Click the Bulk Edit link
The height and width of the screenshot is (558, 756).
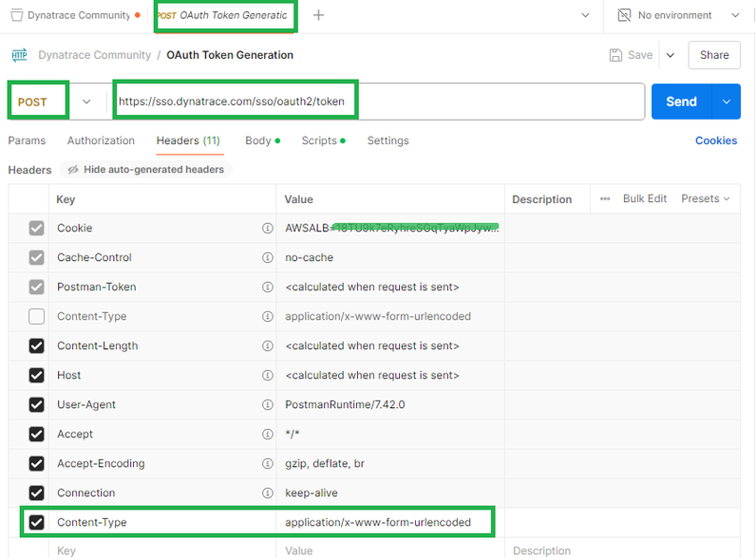tap(645, 199)
